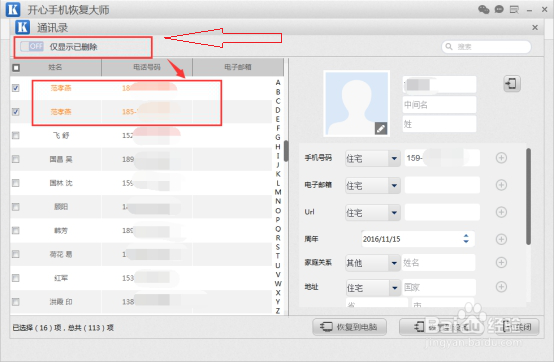
Task: Jump to letter S in index
Action: click(x=278, y=247)
